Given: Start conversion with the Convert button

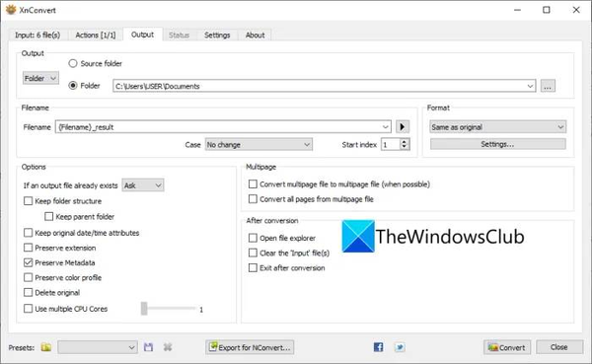Looking at the screenshot, I should tap(507, 347).
